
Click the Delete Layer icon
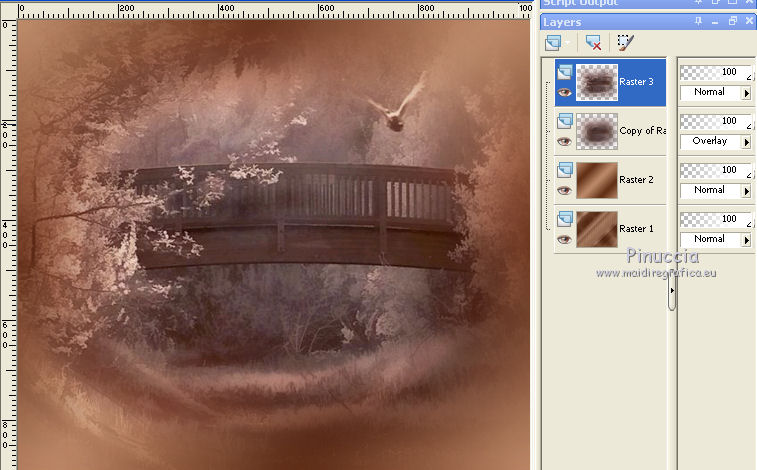click(593, 42)
